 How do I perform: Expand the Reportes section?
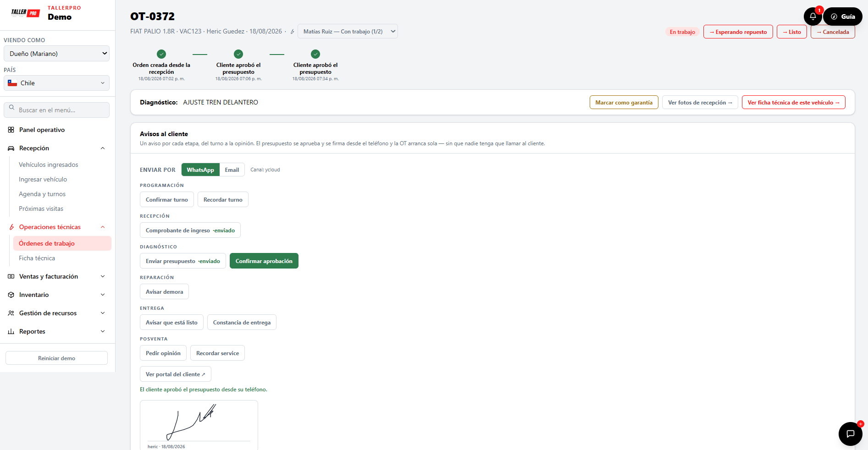[103, 331]
